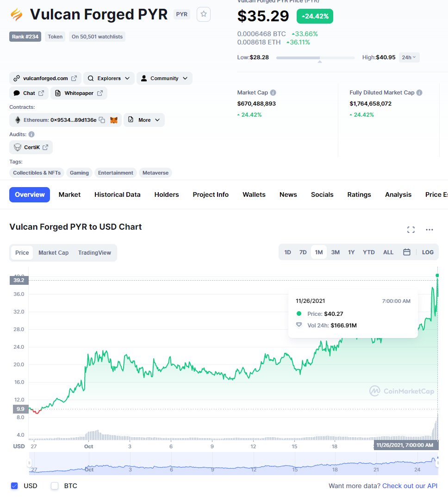Click the Vulcan Forged PYR flame logo
The image size is (448, 502).
coord(16,14)
